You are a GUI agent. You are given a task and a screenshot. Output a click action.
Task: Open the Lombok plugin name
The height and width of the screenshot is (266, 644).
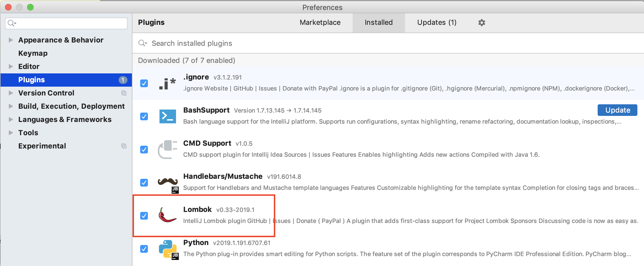pyautogui.click(x=198, y=209)
